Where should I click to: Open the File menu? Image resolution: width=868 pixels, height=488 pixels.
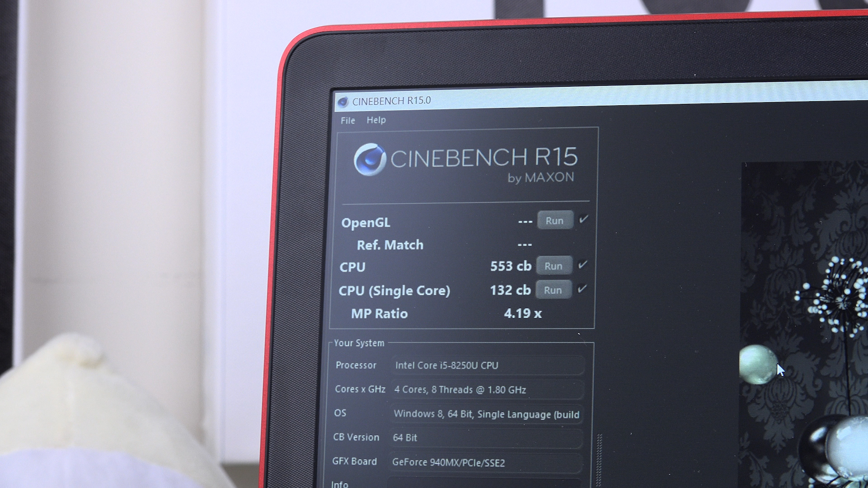(x=348, y=121)
